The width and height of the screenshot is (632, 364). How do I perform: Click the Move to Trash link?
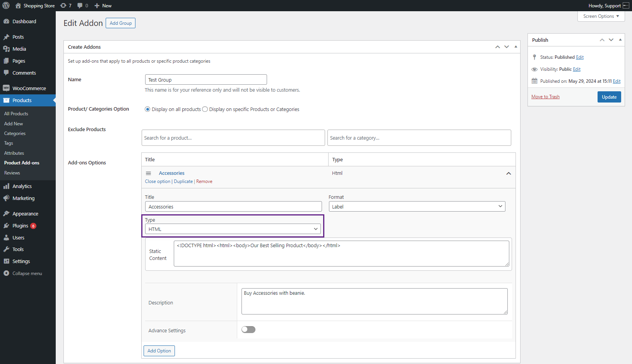click(545, 97)
